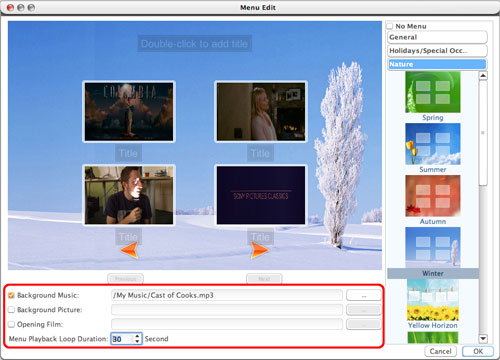This screenshot has width=500, height=360.
Task: Enable the No Menu checkbox
Action: pos(389,26)
